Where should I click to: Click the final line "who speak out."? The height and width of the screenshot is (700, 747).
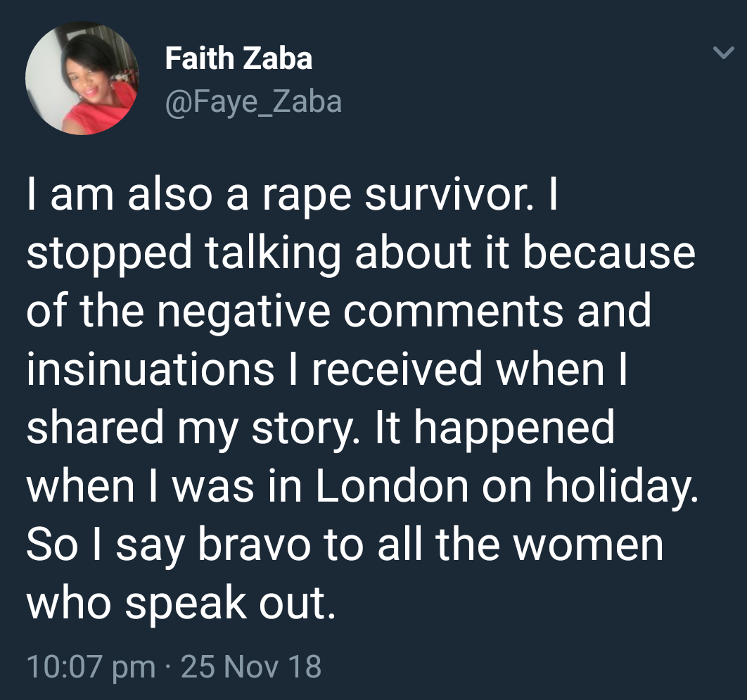click(x=179, y=602)
